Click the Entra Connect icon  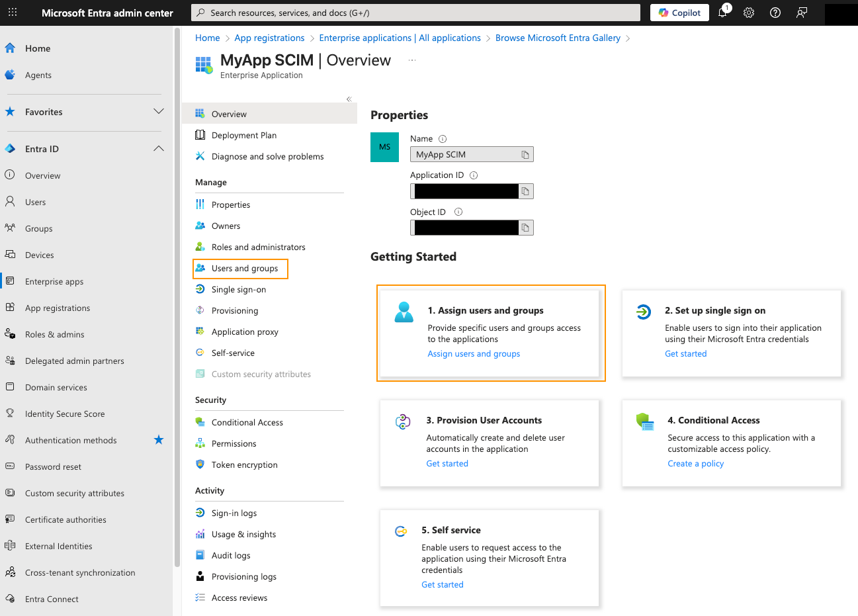tap(10, 598)
